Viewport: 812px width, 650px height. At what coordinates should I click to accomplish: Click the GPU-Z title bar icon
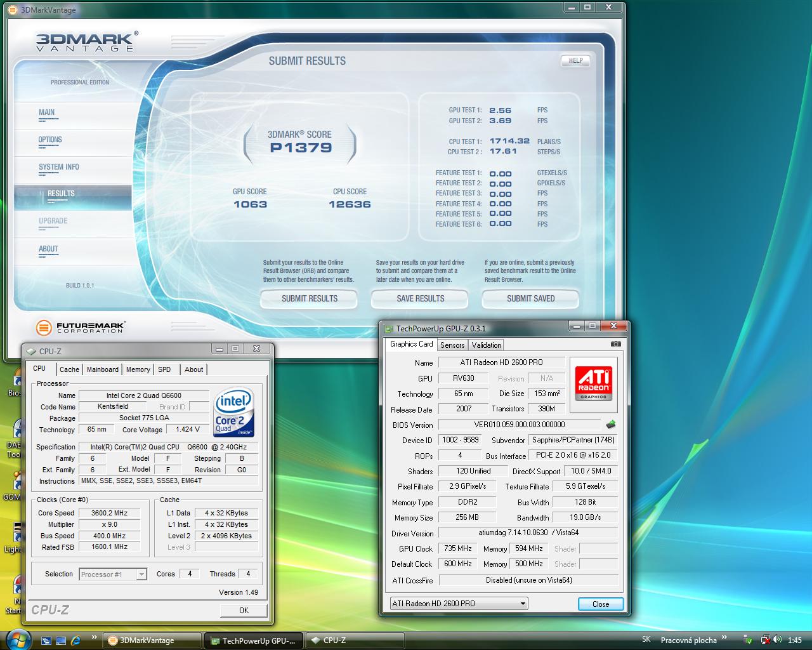389,328
